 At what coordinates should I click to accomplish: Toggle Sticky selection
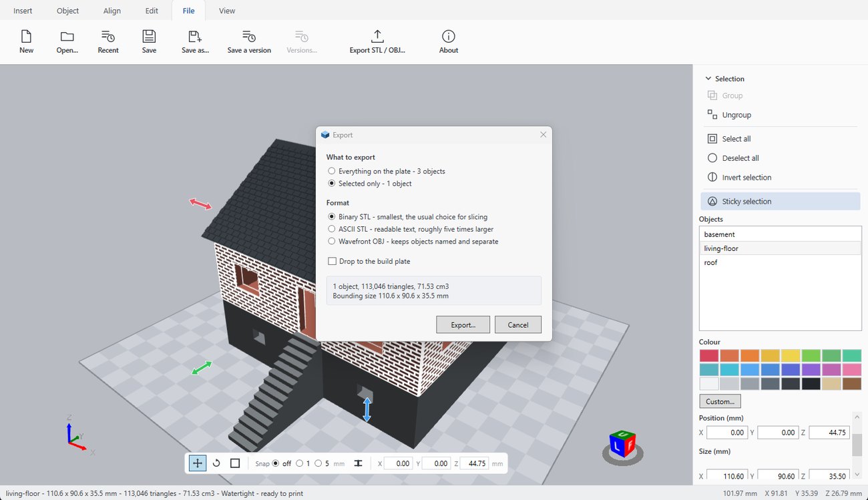[x=780, y=201]
